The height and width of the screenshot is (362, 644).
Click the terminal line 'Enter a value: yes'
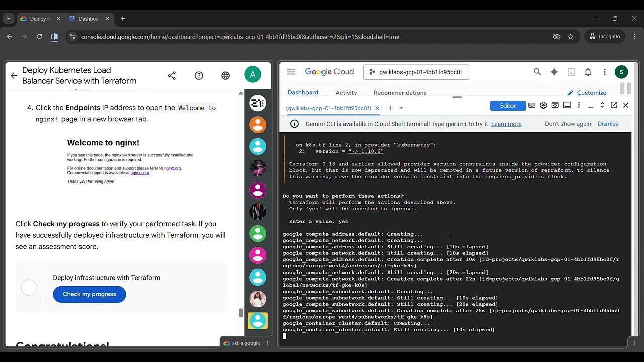pos(318,221)
